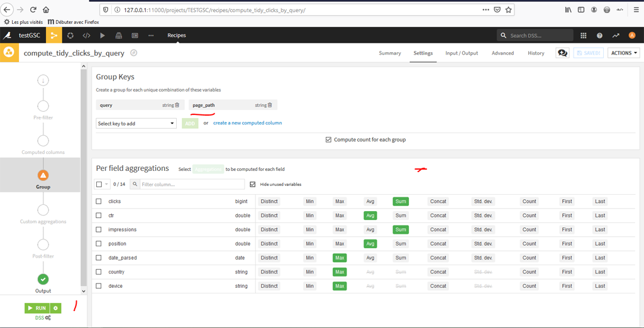
Task: Open the Computed columns step
Action: click(43, 141)
